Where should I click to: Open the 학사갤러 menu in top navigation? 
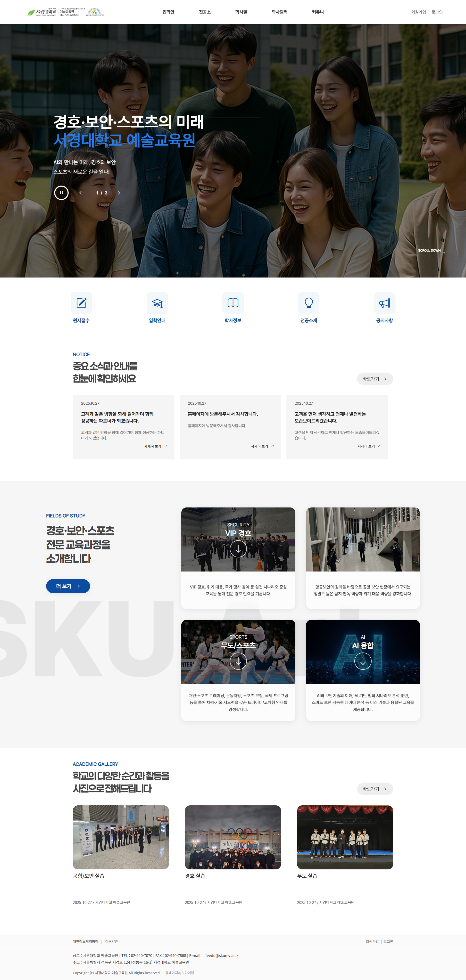point(279,12)
